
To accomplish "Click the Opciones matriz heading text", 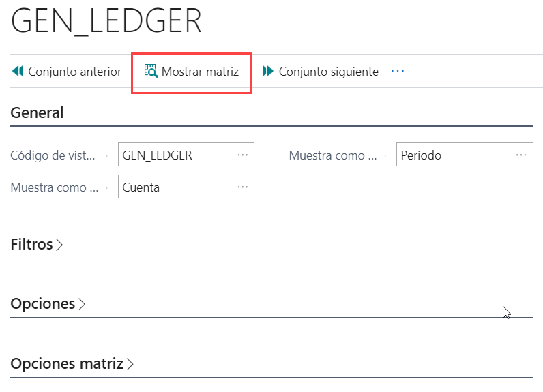I will pos(66,363).
